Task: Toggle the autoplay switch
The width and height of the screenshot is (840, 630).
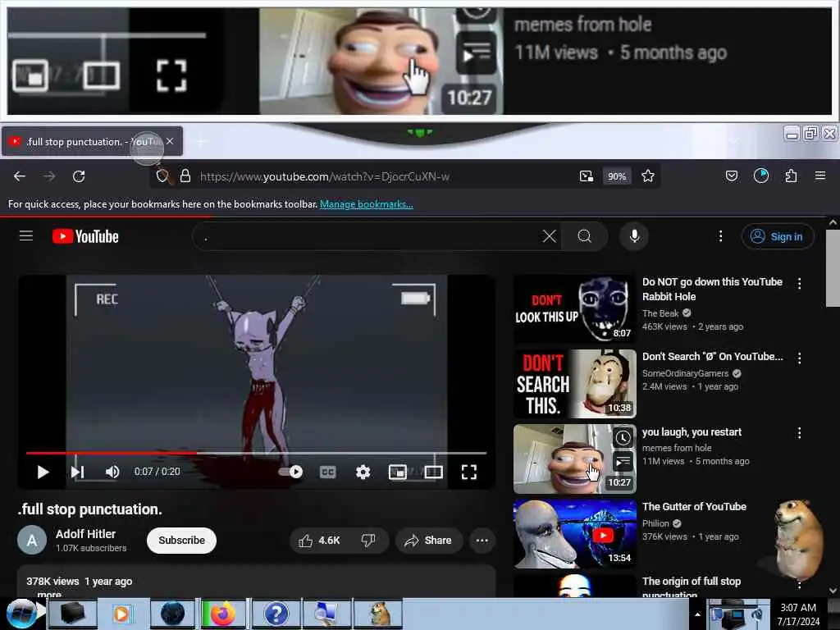Action: click(290, 472)
